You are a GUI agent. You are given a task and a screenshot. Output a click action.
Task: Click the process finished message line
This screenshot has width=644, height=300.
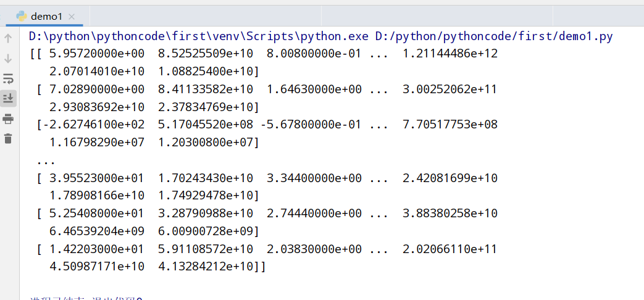(86, 298)
